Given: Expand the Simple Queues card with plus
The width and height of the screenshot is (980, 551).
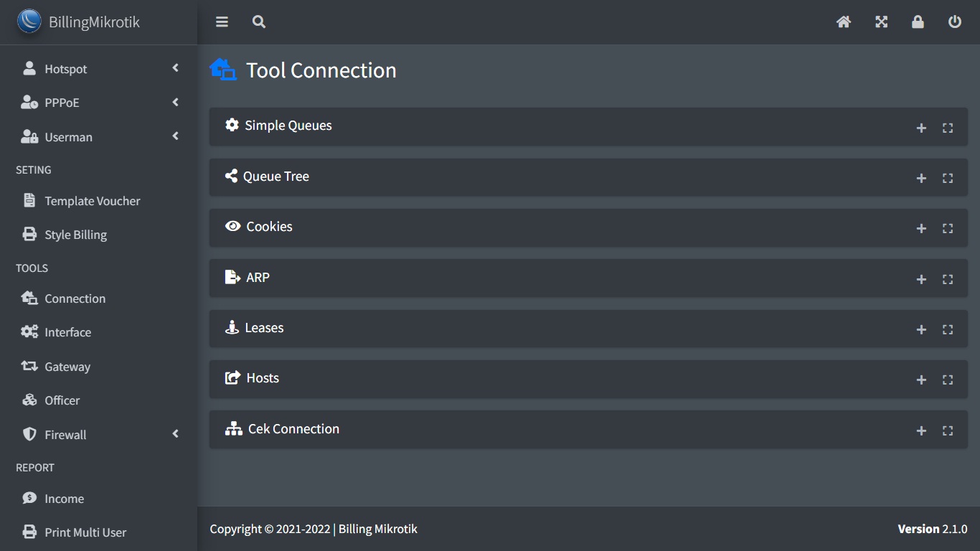Looking at the screenshot, I should point(922,128).
